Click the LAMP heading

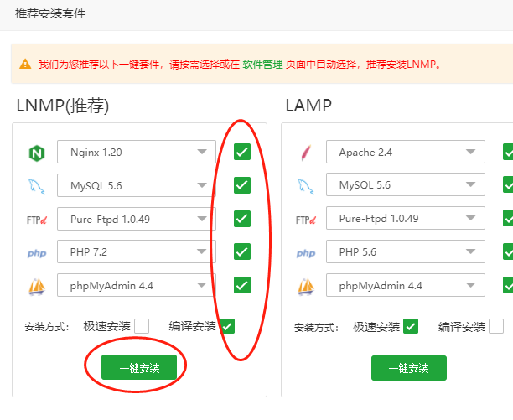coord(308,106)
